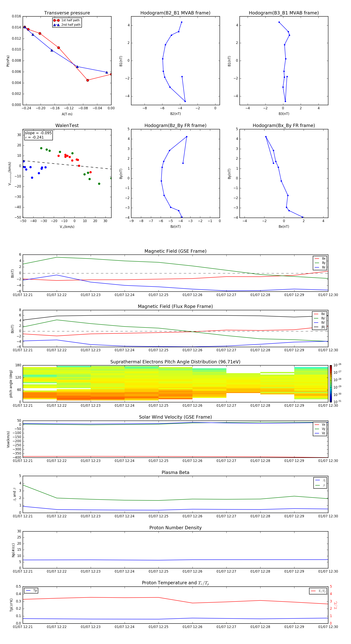Select 'Vx' in solar wind velocity legend
Viewport: 351px width, 644px height.
click(x=320, y=424)
